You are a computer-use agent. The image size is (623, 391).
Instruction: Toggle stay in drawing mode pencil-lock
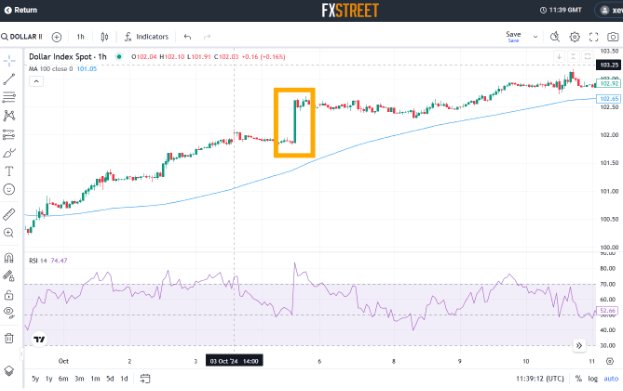click(x=9, y=276)
